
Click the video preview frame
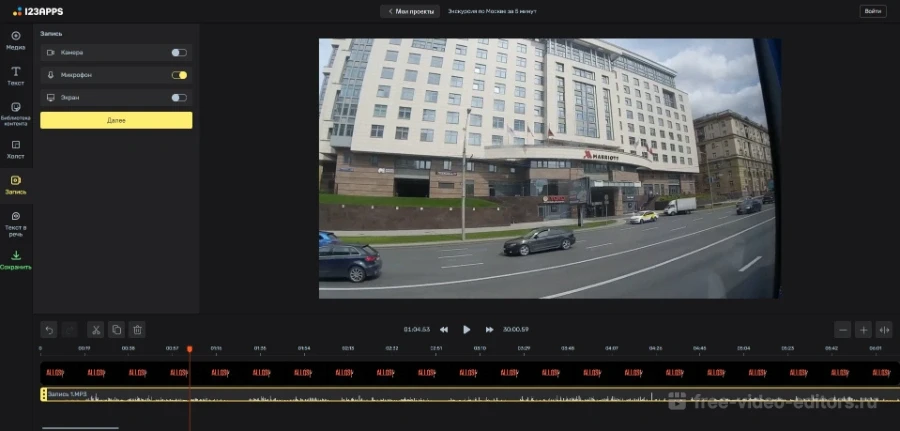pyautogui.click(x=550, y=168)
